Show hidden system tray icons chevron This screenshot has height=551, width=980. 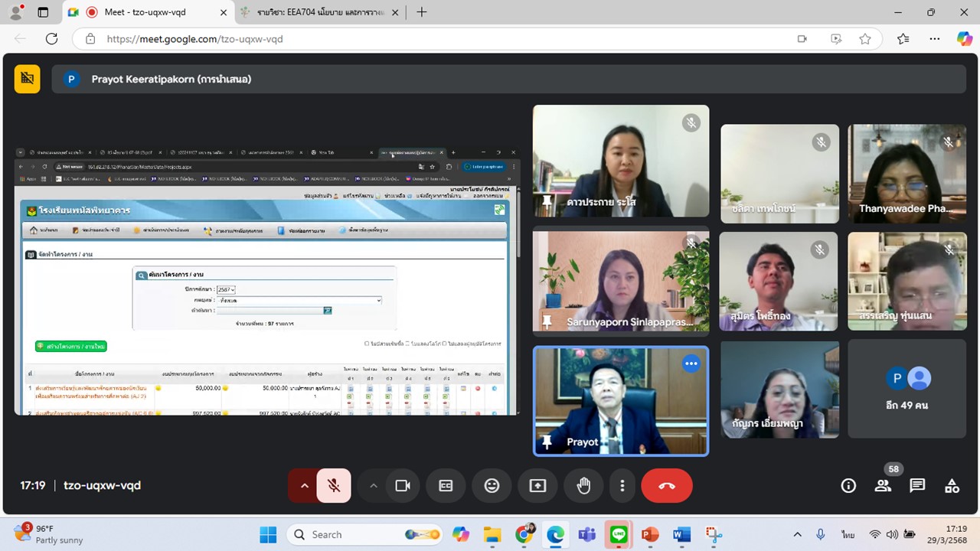coord(797,534)
